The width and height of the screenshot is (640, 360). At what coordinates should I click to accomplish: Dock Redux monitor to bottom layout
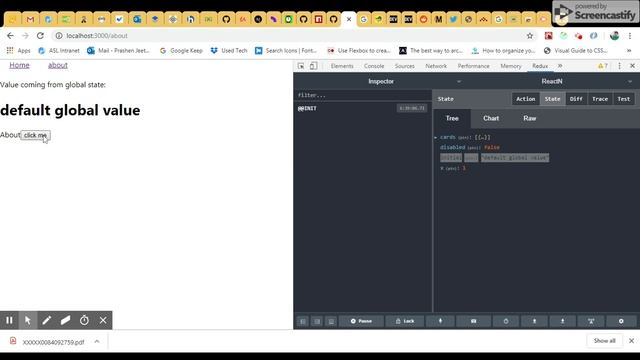pos(331,322)
